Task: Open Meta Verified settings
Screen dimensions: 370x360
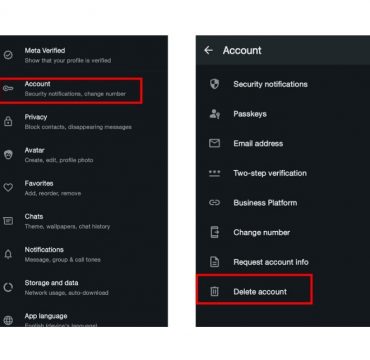Action: point(84,55)
